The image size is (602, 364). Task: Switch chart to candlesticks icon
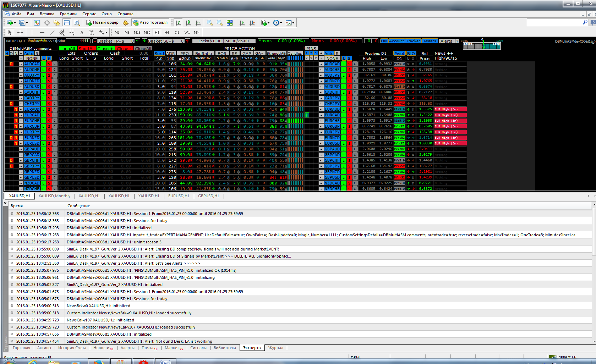point(188,22)
